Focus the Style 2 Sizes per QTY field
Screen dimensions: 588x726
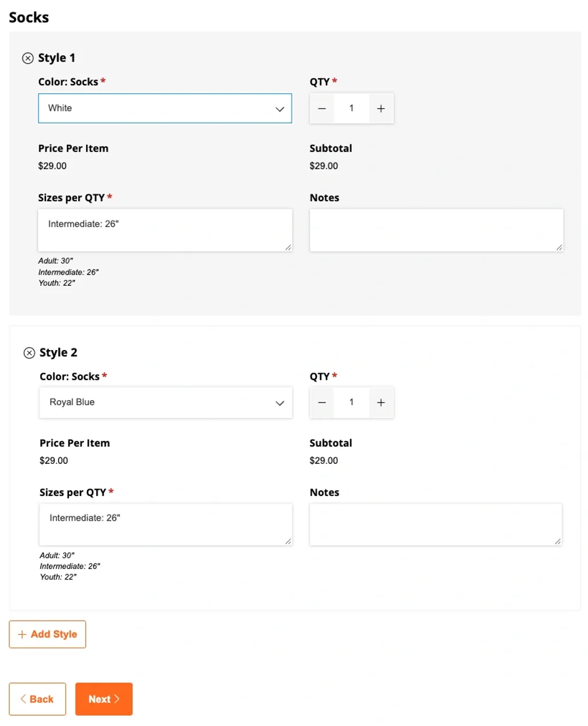(x=165, y=524)
